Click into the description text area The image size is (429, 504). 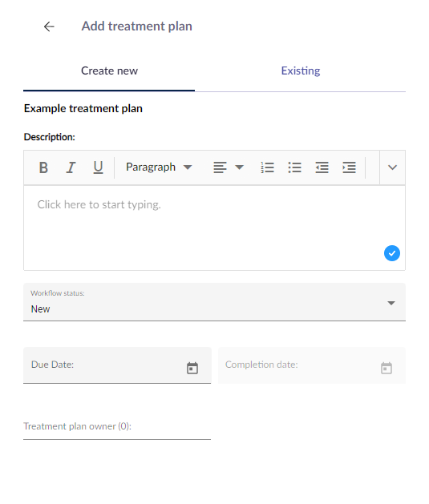pyautogui.click(x=214, y=228)
